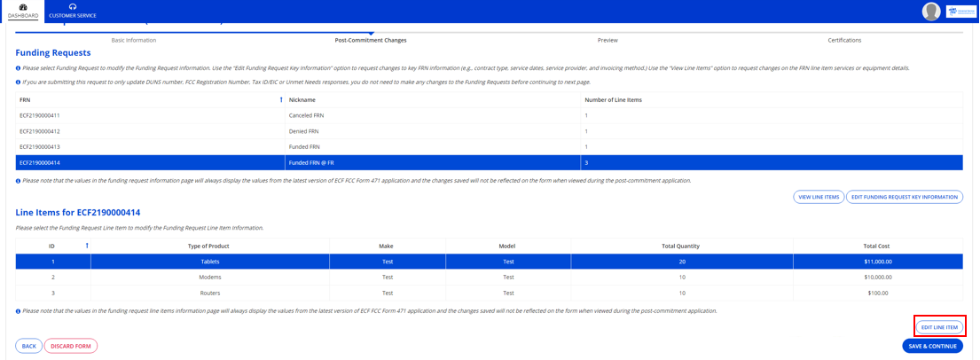Click Save & Continue
980x360 pixels.
[x=932, y=346]
